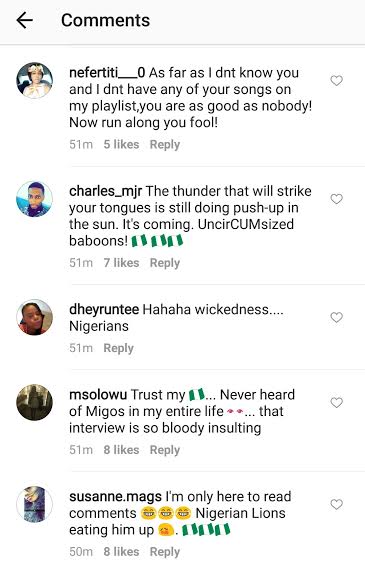Reply to nefertiti___0's comment
365x571 pixels.
tap(165, 145)
